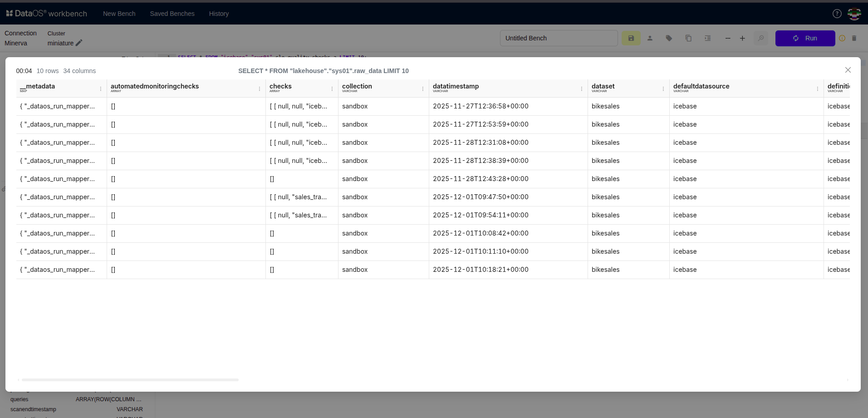
Task: Click the format indent icon
Action: pyautogui.click(x=707, y=38)
